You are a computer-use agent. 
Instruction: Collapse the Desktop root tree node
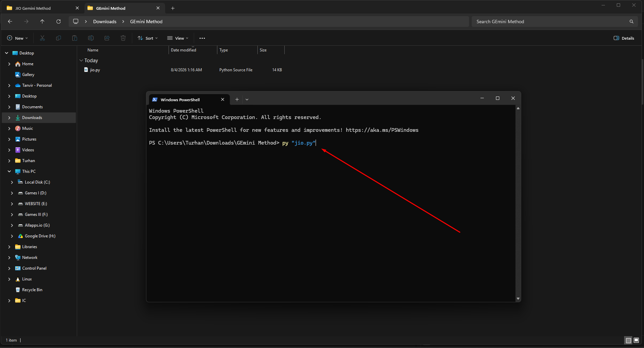point(6,53)
